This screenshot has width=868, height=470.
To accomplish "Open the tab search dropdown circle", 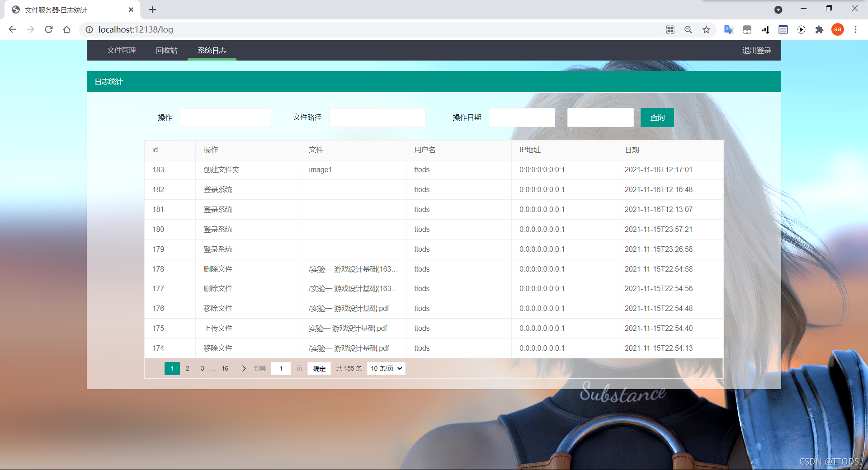I will tap(778, 9).
